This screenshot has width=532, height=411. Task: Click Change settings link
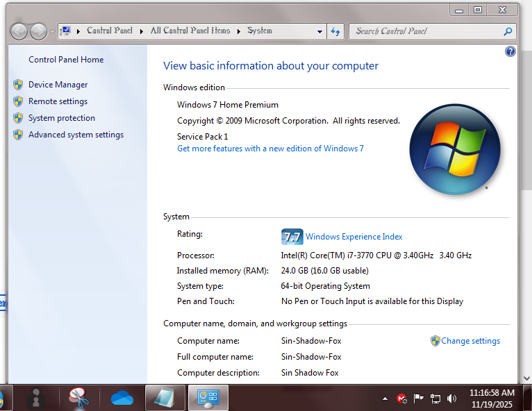(x=471, y=341)
